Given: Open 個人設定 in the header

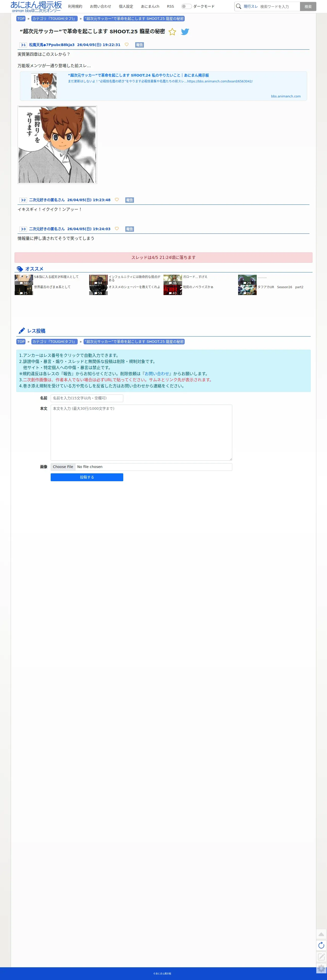Looking at the screenshot, I should click(126, 6).
